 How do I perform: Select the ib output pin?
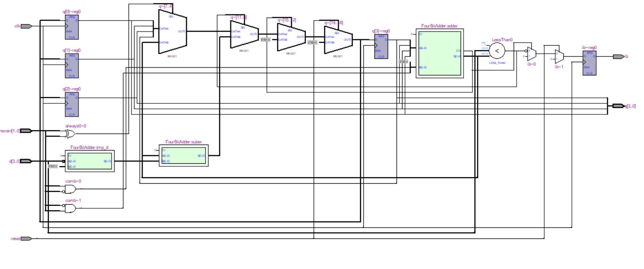618,57
